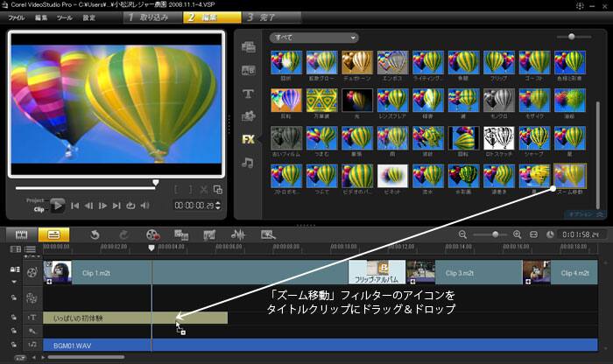Viewport: 613px width, 364px height.
Task: Jump to start with the Home button
Action: click(74, 206)
